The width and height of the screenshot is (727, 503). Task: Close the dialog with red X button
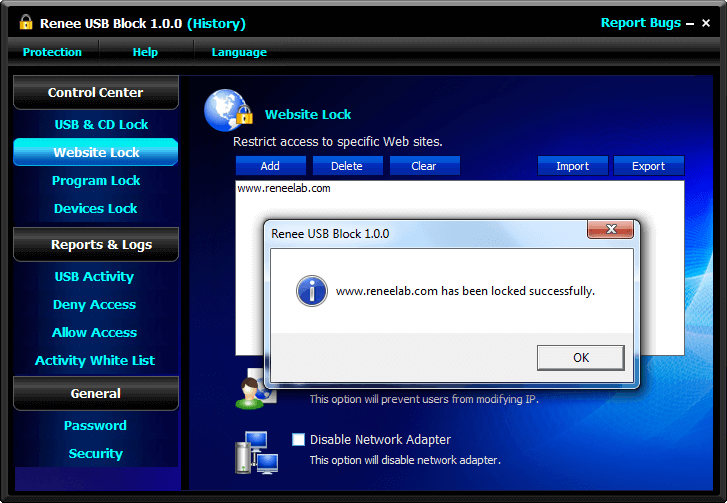click(x=609, y=232)
